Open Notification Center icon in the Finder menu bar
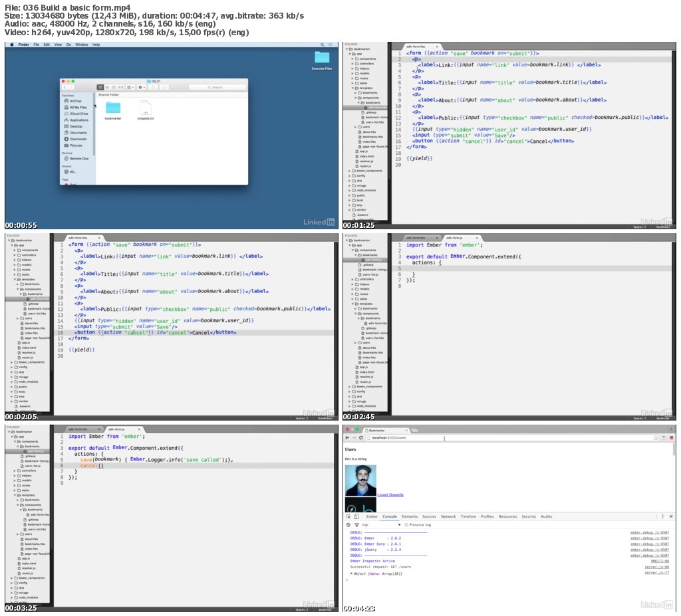This screenshot has height=616, width=681. [x=331, y=45]
